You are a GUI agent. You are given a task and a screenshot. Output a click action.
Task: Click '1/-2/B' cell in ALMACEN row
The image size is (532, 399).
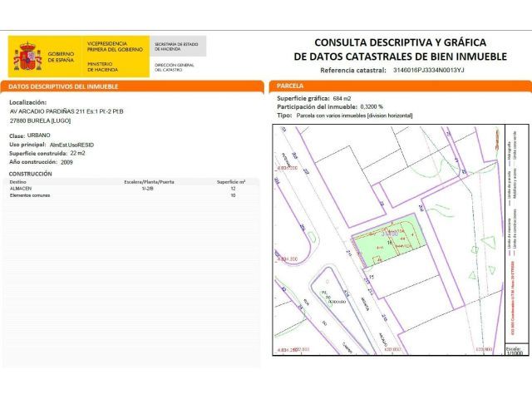pos(148,189)
